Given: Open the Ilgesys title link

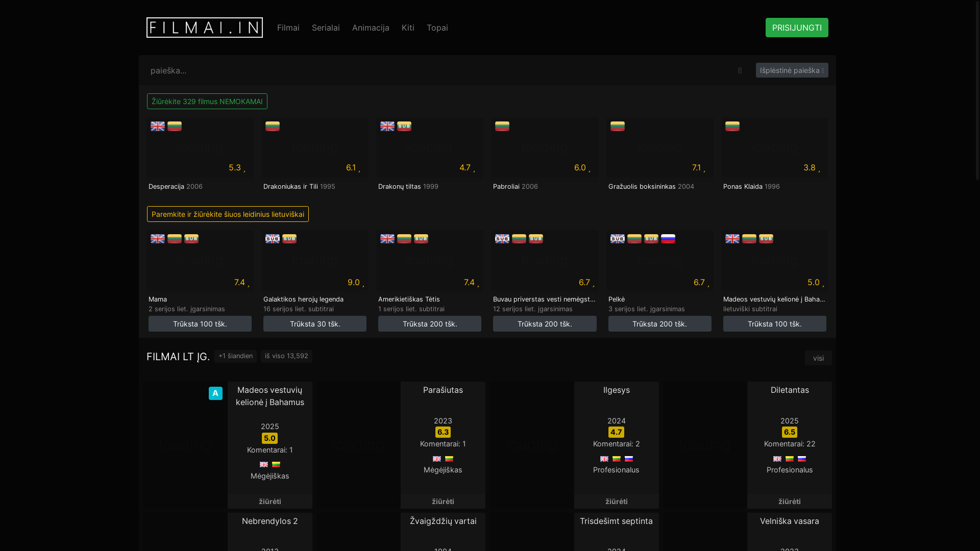Looking at the screenshot, I should click(617, 390).
